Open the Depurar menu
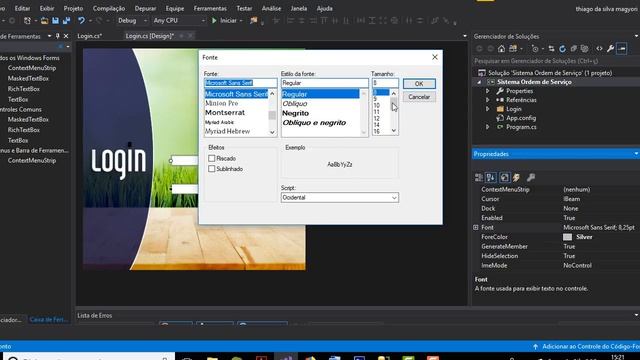This screenshot has height=360, width=640. 145,8
